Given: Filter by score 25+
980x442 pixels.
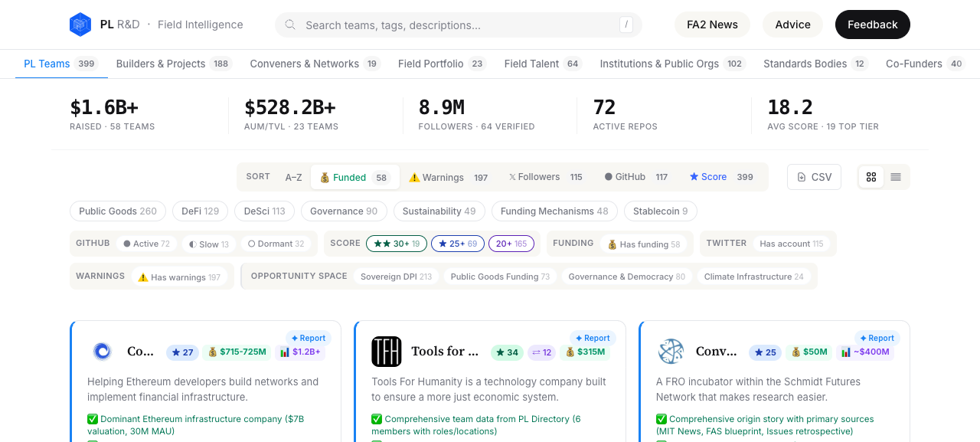Looking at the screenshot, I should (x=458, y=244).
